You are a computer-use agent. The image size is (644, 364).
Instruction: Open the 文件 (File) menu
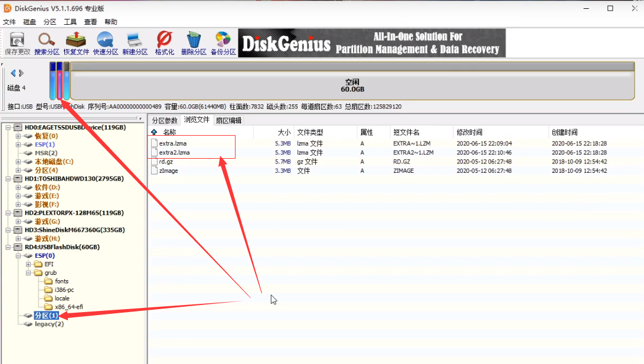[9, 22]
